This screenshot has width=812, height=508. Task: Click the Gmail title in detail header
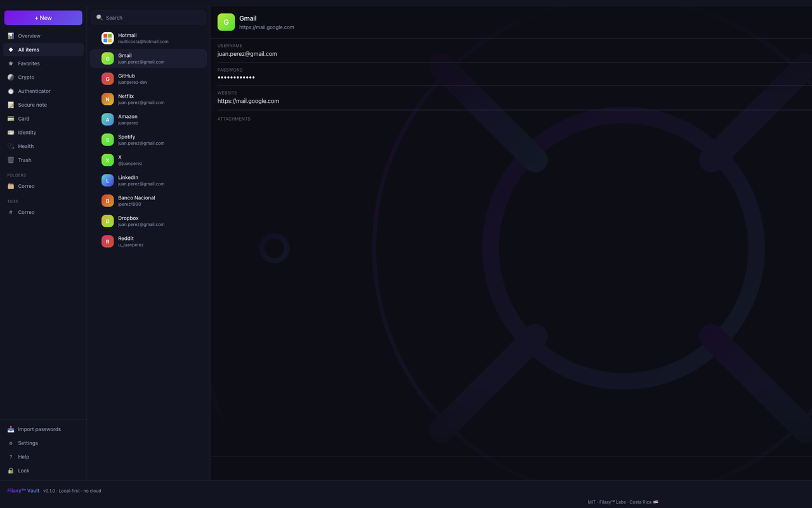(x=248, y=18)
